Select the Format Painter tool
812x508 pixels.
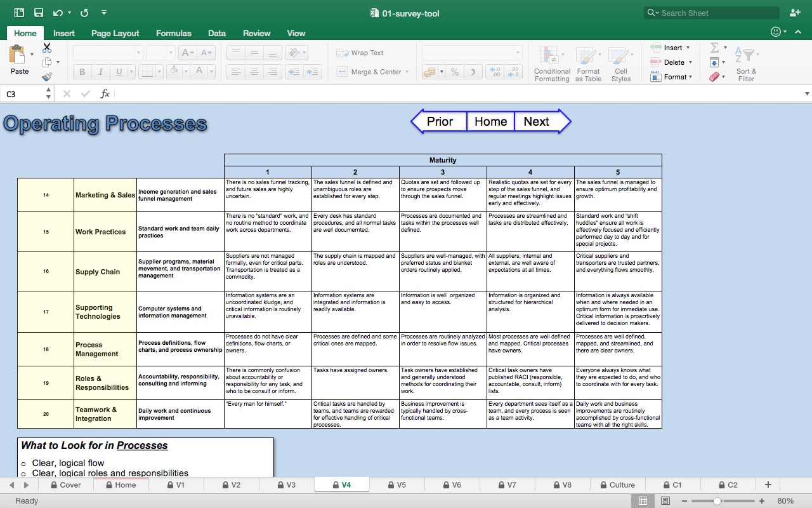click(x=46, y=76)
